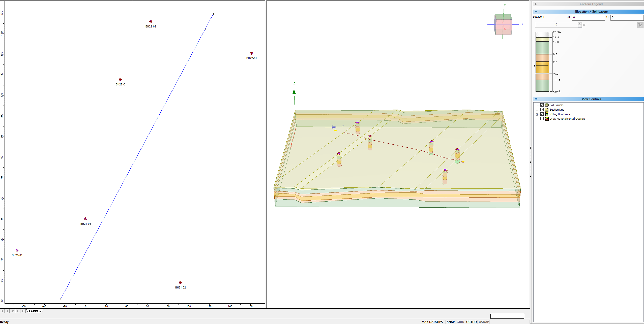
Task: Click the hatched top layer swatch
Action: (542, 35)
